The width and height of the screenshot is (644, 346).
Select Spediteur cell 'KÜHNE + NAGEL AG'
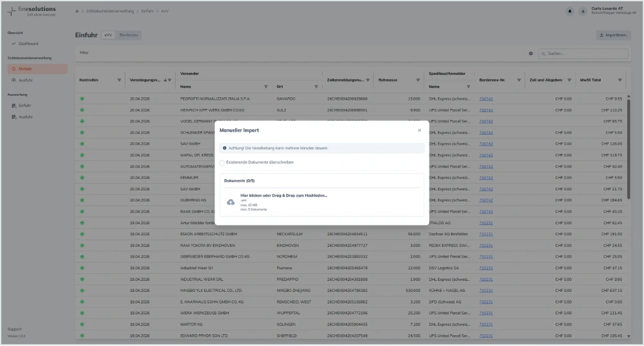tap(447, 291)
